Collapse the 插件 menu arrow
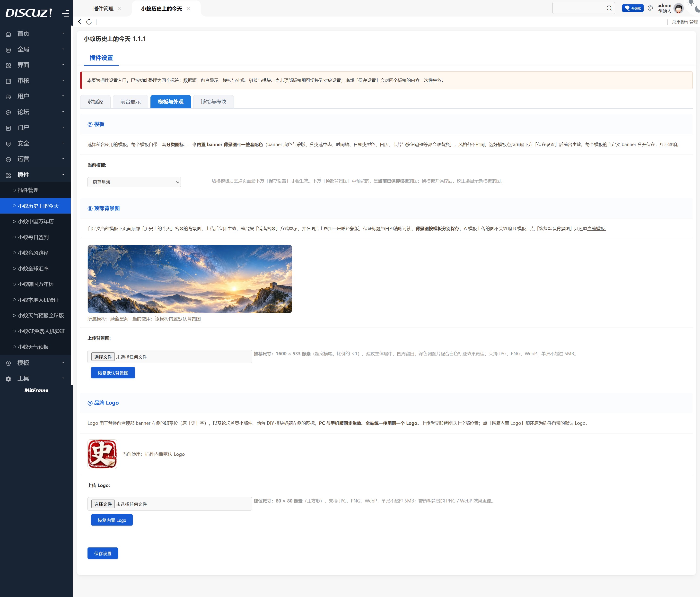Image resolution: width=700 pixels, height=597 pixels. point(63,174)
